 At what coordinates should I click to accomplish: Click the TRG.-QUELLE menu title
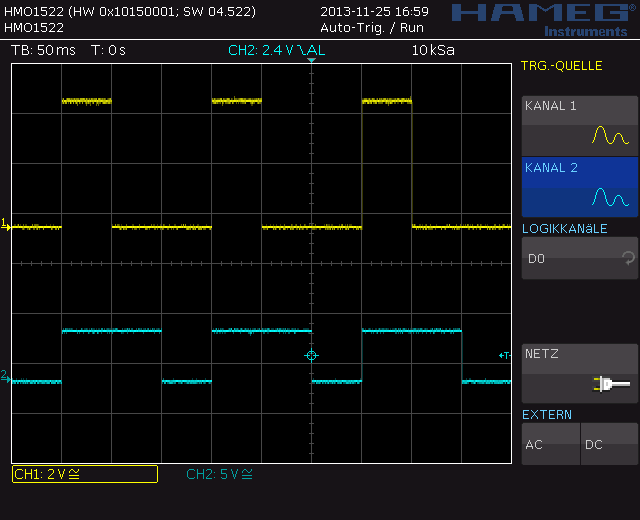pyautogui.click(x=562, y=66)
